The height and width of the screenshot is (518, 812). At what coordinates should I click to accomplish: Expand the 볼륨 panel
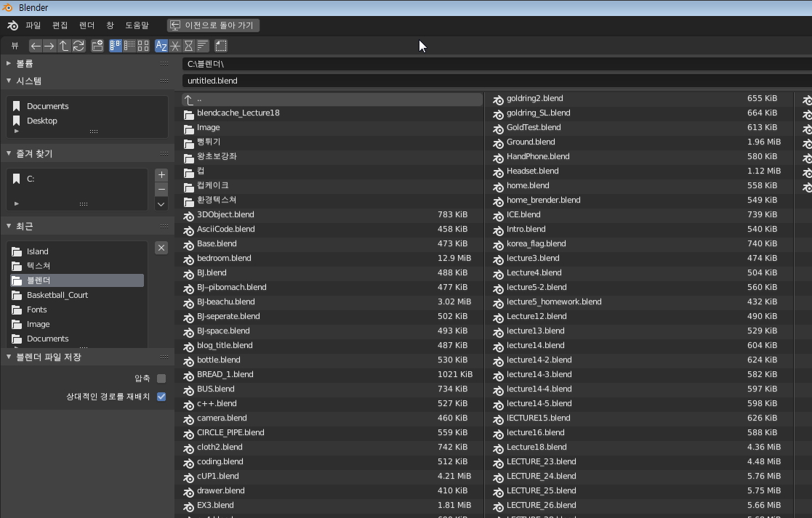(x=8, y=63)
